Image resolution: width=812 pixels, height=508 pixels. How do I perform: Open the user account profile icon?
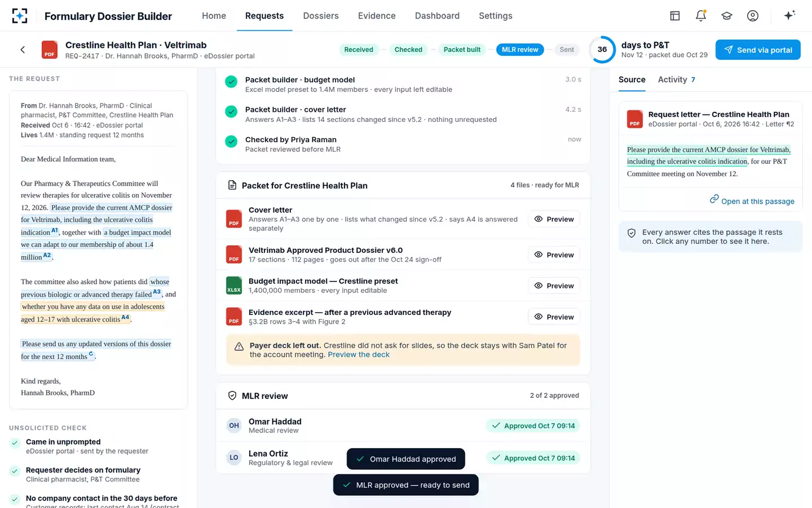(753, 16)
